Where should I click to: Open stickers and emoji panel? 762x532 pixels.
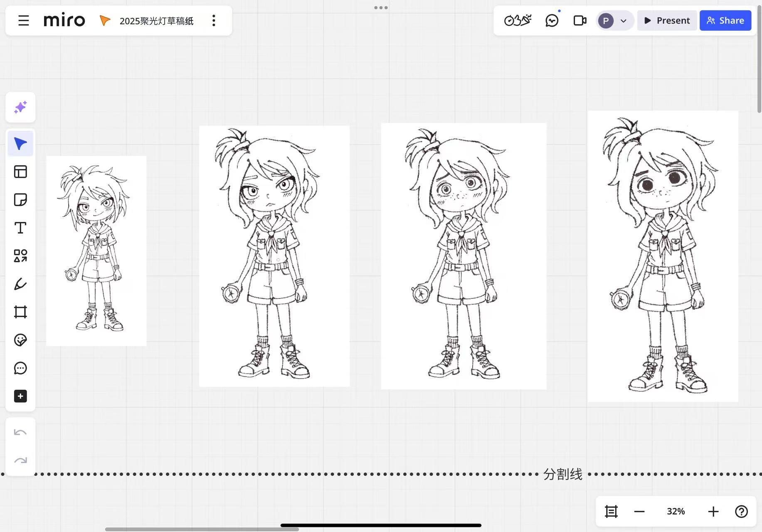point(20,340)
